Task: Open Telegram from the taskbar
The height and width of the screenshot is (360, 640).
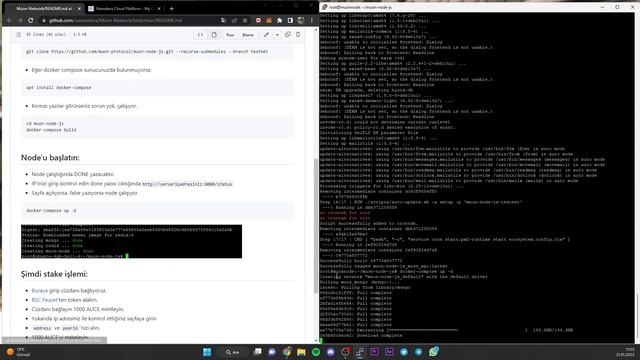Action: (x=418, y=352)
